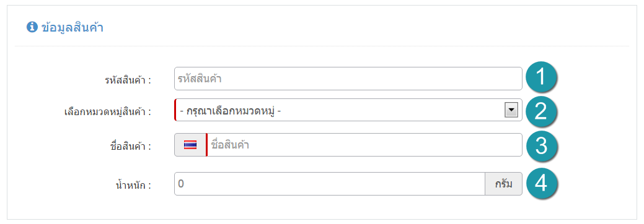Click the รหัสสินค้า : field label
This screenshot has height=224, width=644.
pyautogui.click(x=128, y=80)
